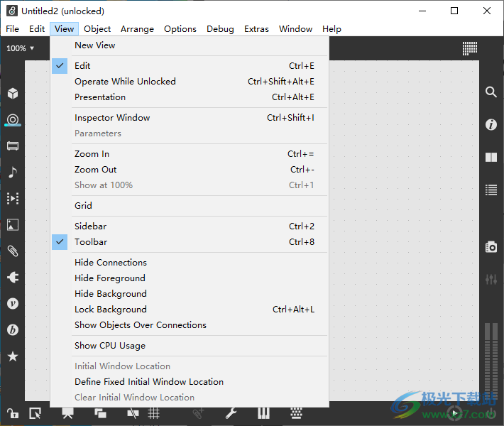Open the Objects browser cube icon
Viewport: 504px width, 426px height.
(12, 94)
